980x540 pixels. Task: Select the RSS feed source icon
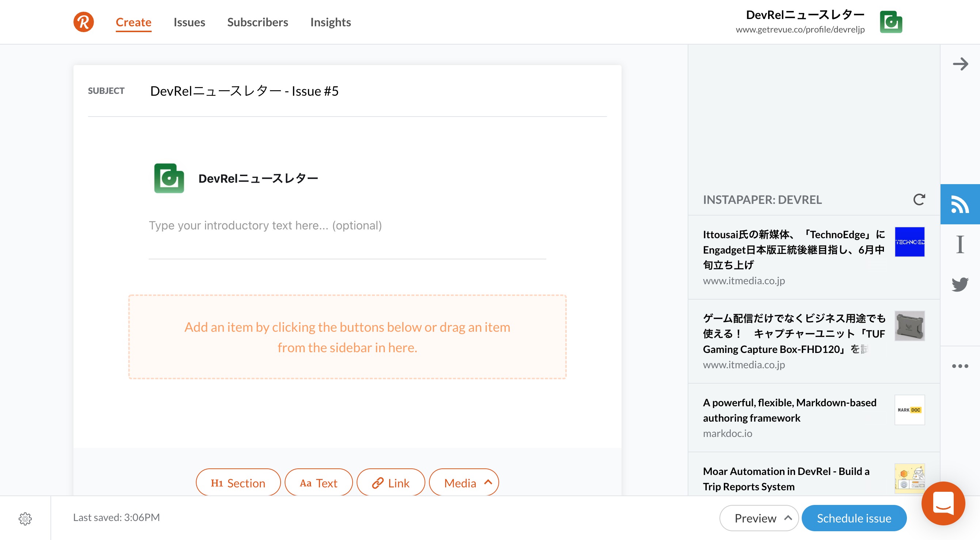tap(960, 204)
